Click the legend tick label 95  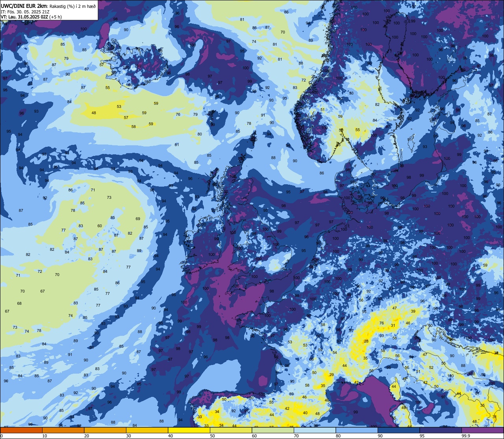tap(422, 436)
